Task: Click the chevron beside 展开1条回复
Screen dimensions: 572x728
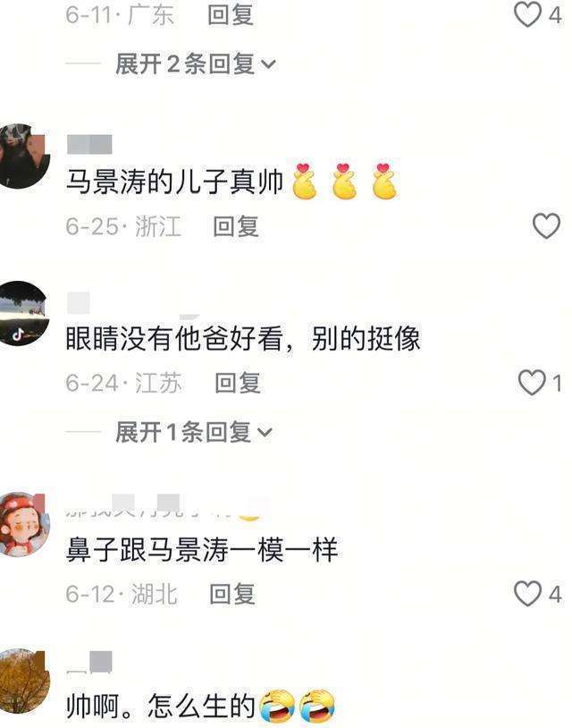Action: point(265,433)
